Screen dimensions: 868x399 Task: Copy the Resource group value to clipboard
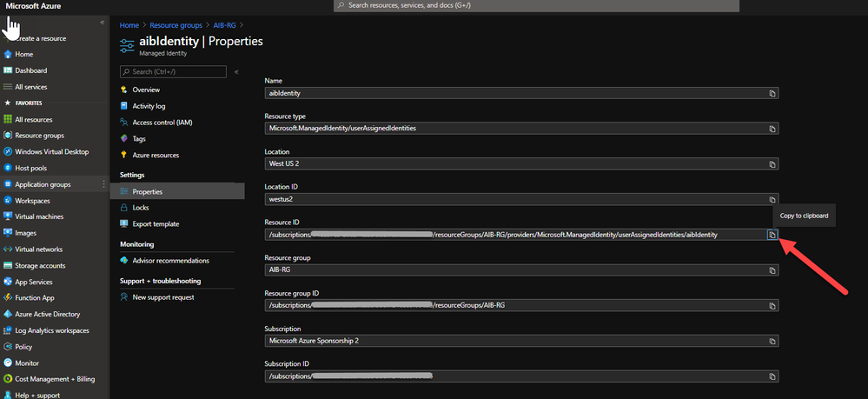(x=772, y=269)
